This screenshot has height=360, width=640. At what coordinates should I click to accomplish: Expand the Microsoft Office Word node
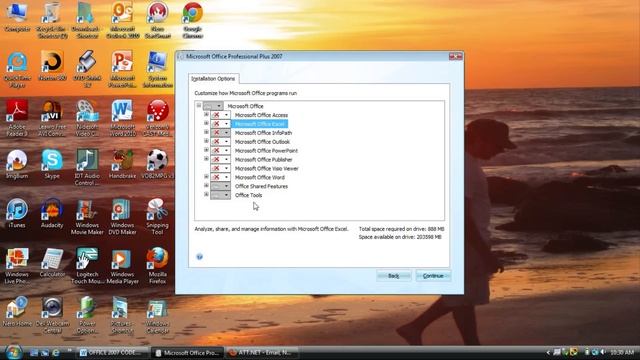pyautogui.click(x=206, y=177)
